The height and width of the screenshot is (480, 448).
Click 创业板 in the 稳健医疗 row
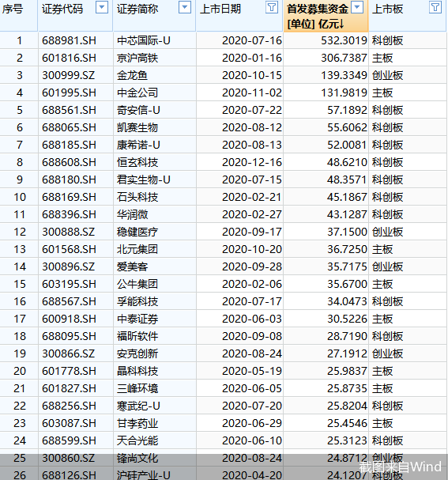(x=387, y=232)
